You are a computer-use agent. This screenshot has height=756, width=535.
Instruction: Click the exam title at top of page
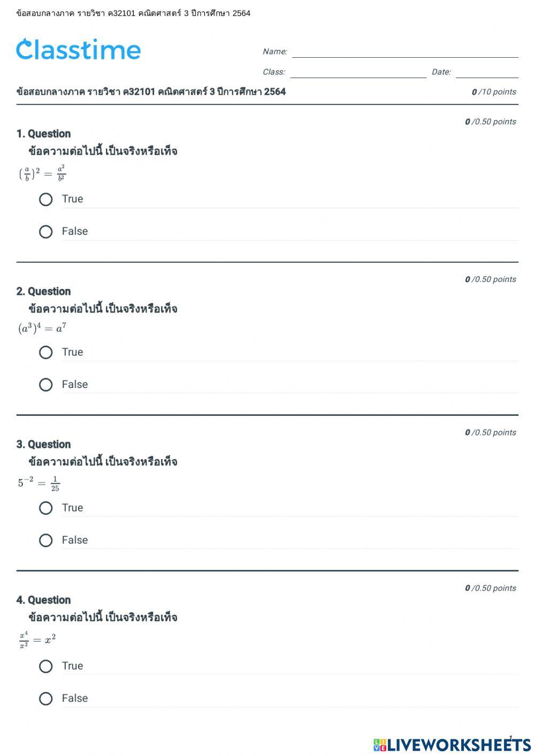click(151, 91)
